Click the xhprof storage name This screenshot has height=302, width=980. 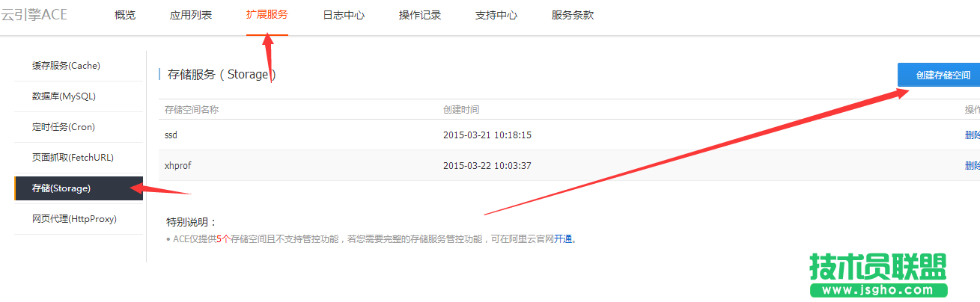click(x=178, y=165)
